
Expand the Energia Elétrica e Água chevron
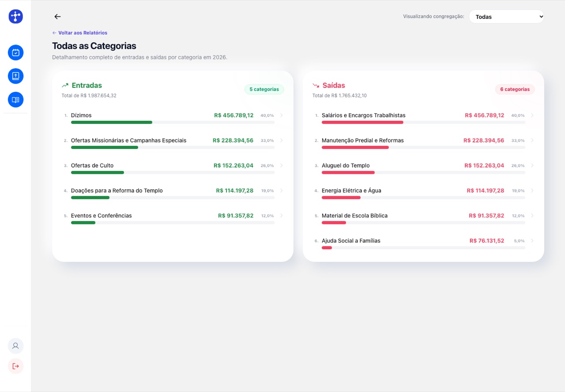coord(532,191)
